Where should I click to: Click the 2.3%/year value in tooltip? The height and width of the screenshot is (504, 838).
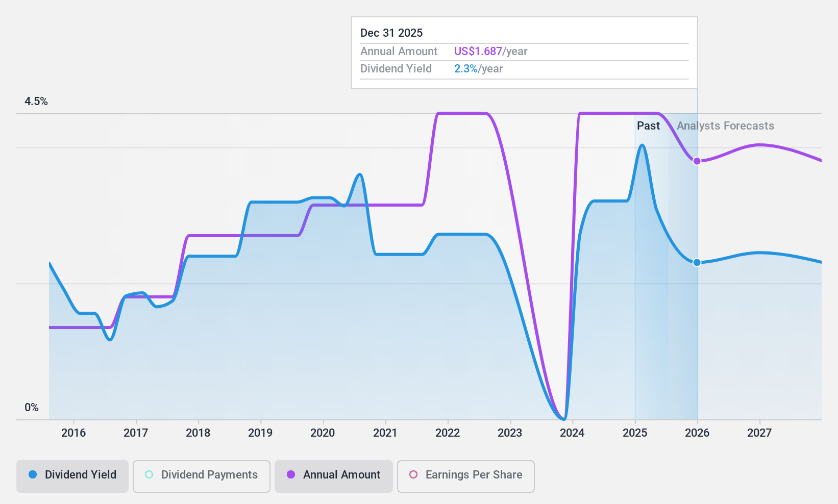click(x=478, y=69)
